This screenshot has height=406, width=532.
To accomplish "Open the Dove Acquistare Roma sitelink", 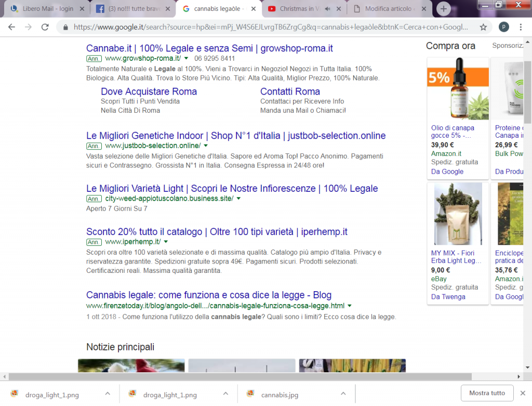I will [149, 91].
